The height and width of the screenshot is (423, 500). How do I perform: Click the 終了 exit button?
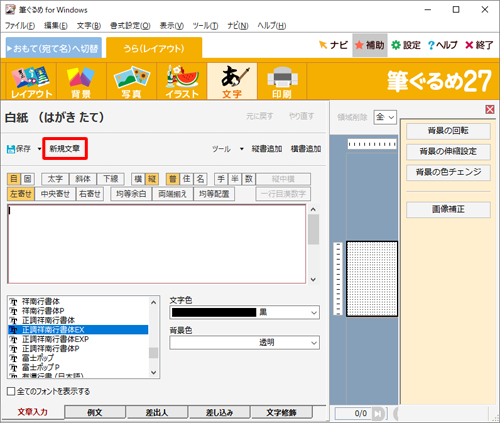point(479,45)
